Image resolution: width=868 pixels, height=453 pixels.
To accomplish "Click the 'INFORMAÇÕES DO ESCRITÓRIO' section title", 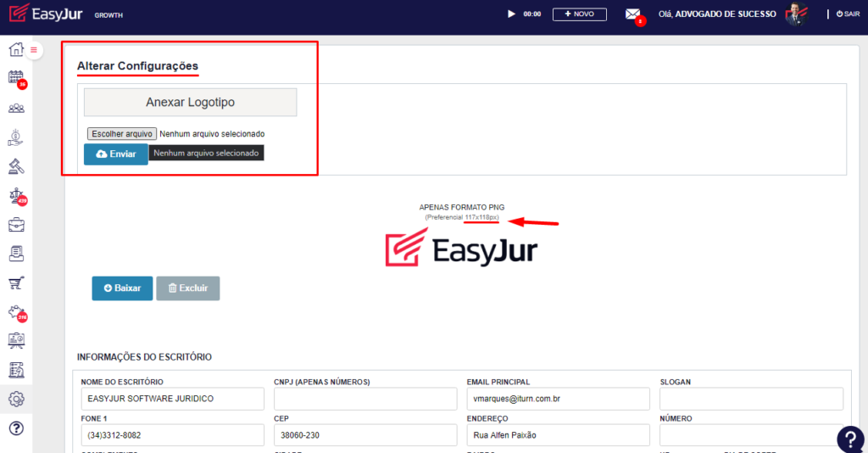I will 144,357.
